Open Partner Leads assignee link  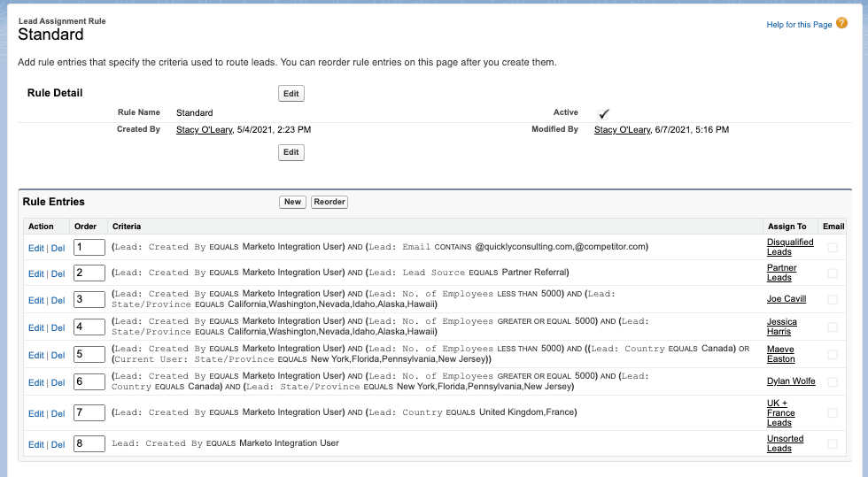[781, 273]
